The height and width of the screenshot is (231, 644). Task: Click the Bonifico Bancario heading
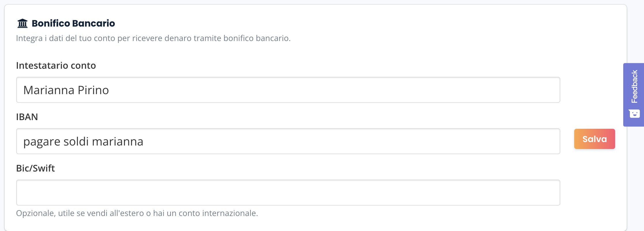[73, 23]
